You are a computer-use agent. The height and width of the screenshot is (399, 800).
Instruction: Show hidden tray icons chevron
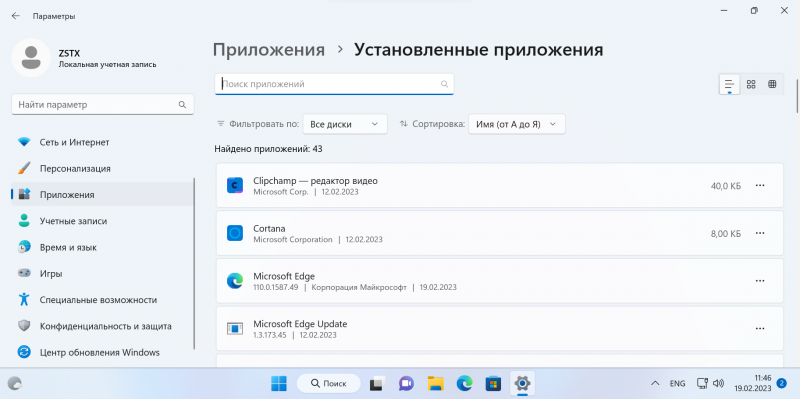[655, 383]
